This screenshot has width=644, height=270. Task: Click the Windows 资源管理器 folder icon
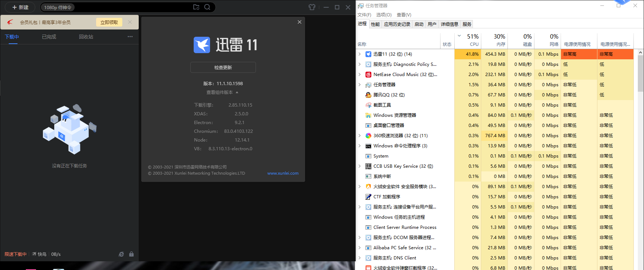click(x=368, y=115)
